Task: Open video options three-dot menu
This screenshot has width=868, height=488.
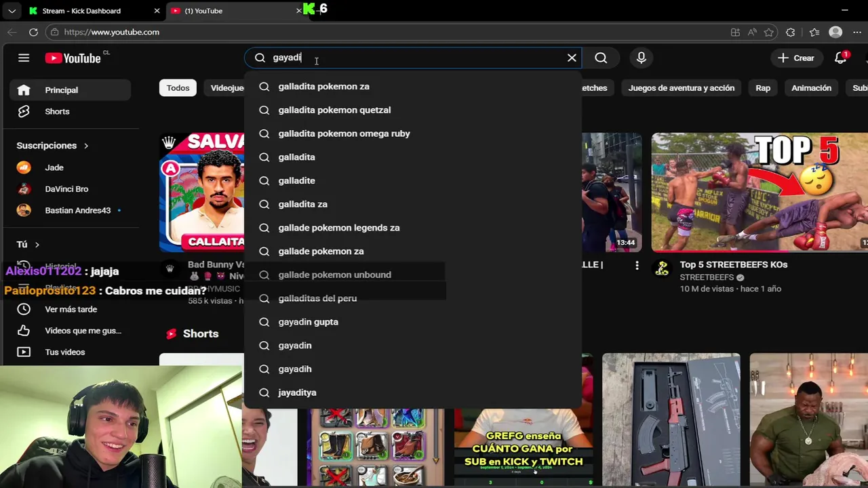Action: pos(637,266)
